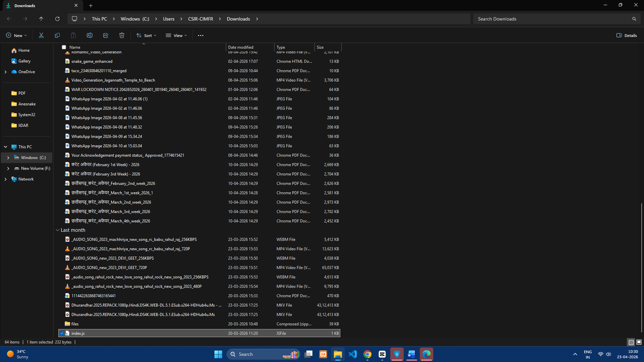Toggle the select-all checkbox beside Name header
Viewport: 644px width, 362px height.
(64, 47)
